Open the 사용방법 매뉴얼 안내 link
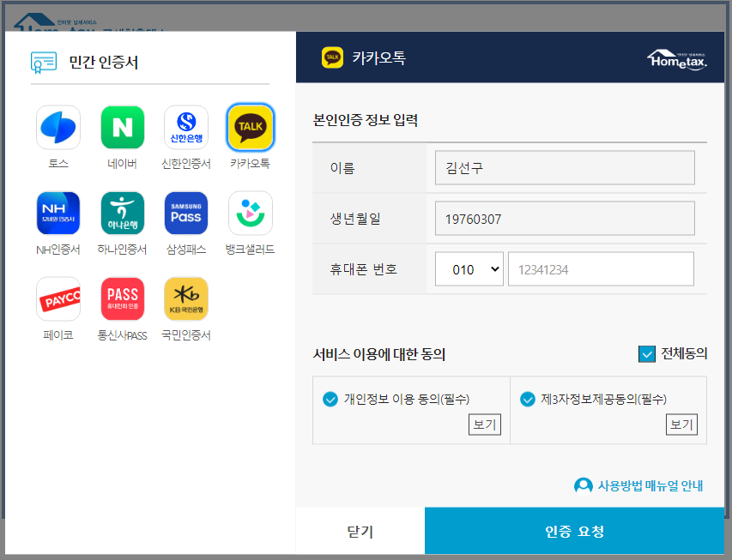 point(650,485)
